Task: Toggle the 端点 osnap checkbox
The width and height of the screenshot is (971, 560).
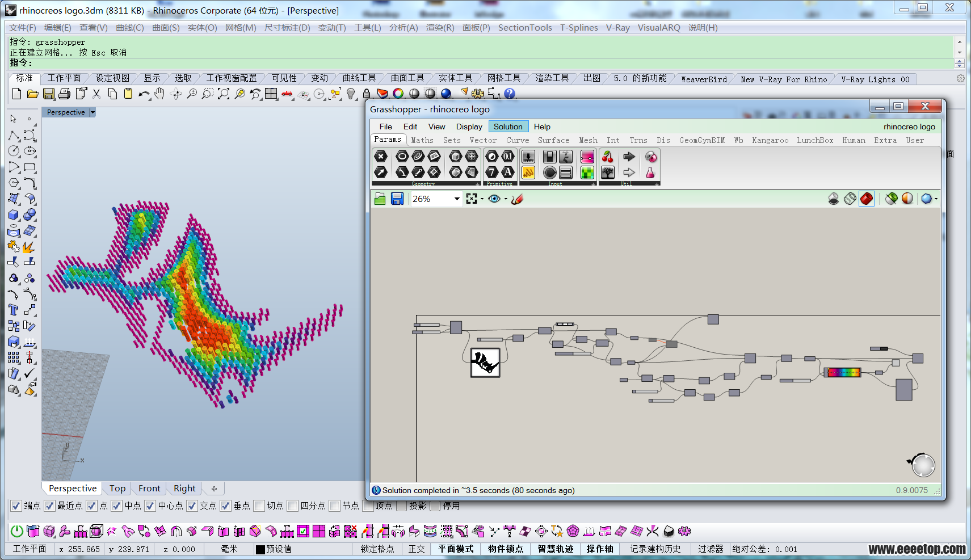Action: [x=16, y=506]
